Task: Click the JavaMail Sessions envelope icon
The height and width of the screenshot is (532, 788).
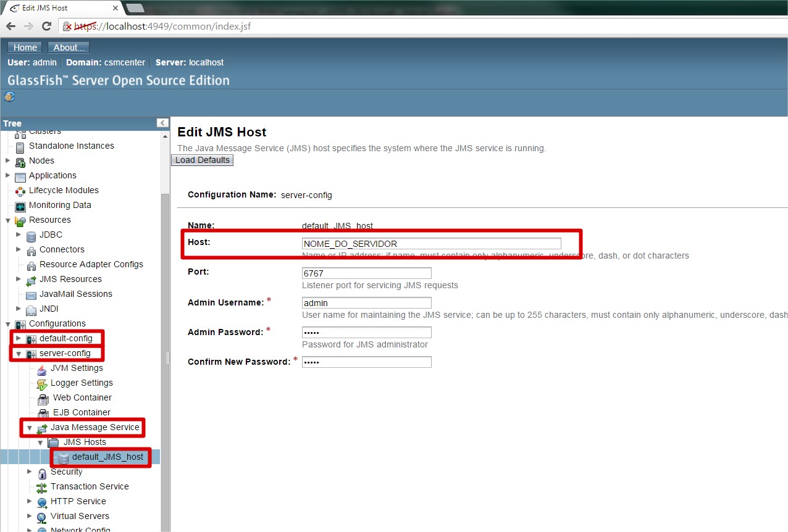Action: 31,294
